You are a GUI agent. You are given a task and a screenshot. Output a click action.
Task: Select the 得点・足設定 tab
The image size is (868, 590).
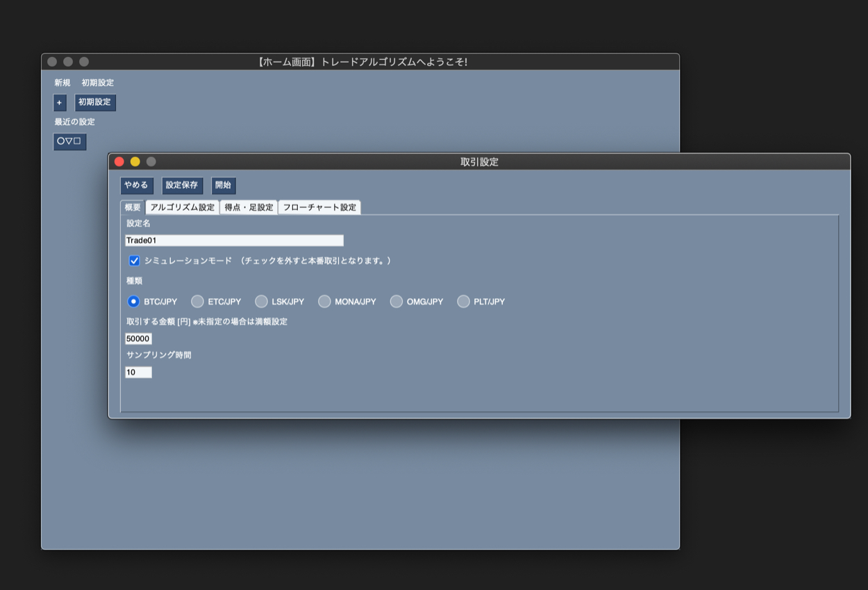(x=249, y=207)
